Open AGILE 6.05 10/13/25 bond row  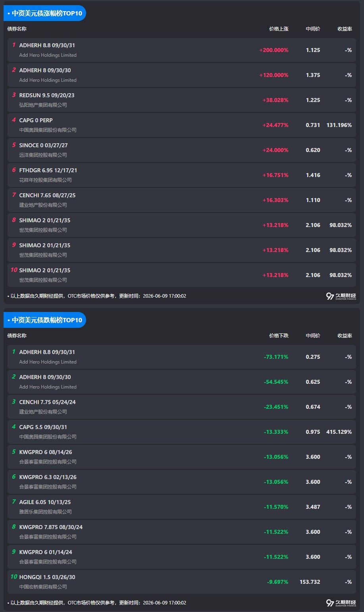(x=182, y=507)
